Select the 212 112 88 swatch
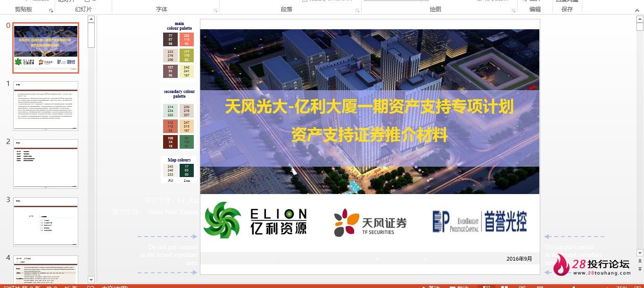 coord(170,127)
